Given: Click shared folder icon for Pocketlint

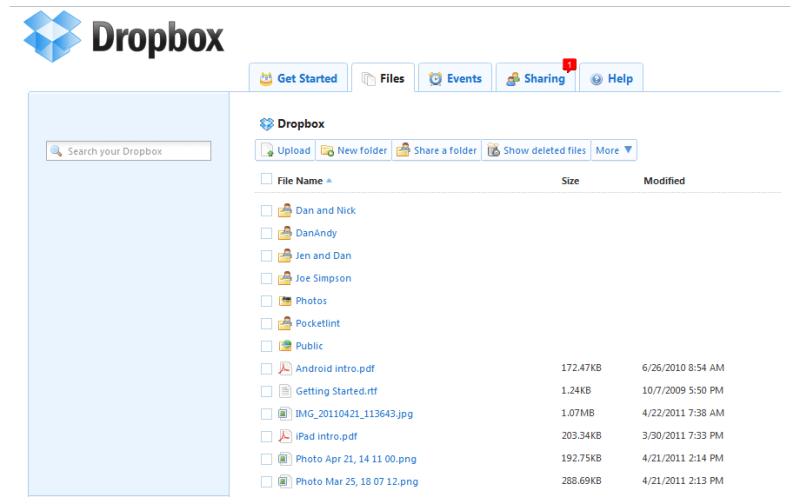Looking at the screenshot, I should (285, 323).
